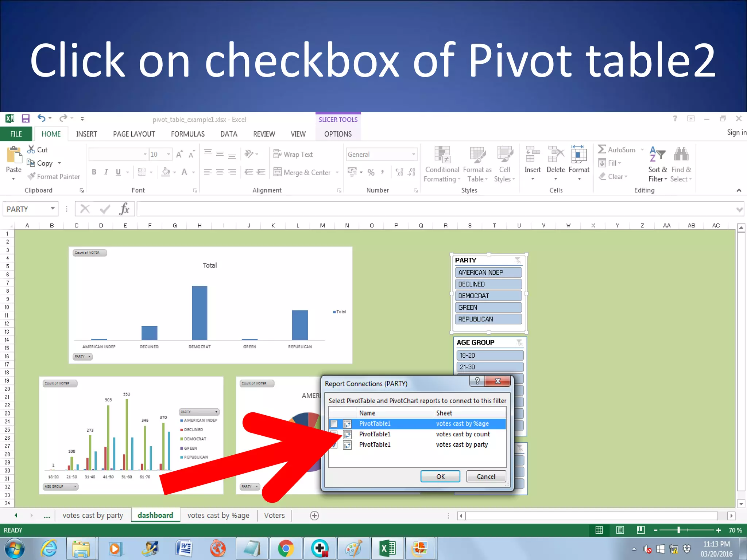The image size is (747, 560).
Task: Add a new sheet with the plus icon
Action: pyautogui.click(x=314, y=516)
